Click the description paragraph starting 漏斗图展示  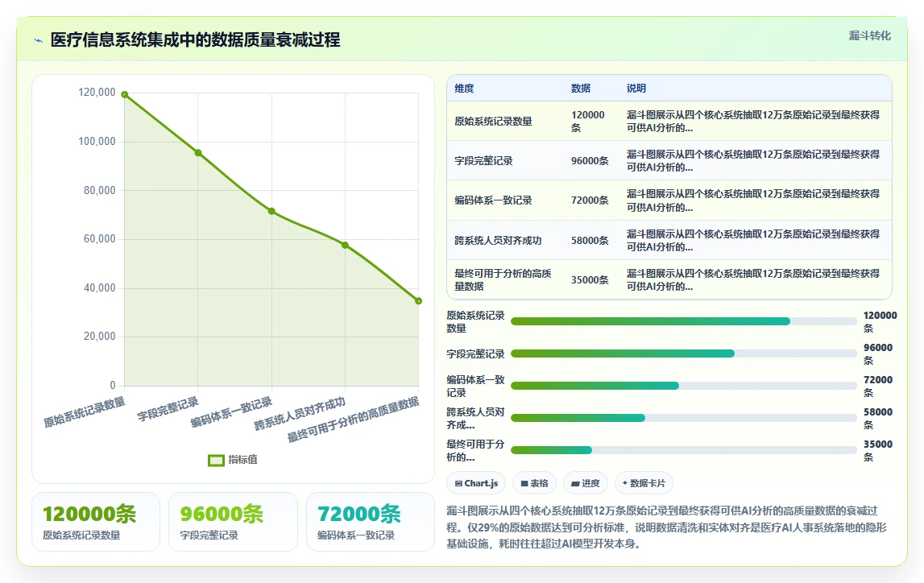point(666,527)
